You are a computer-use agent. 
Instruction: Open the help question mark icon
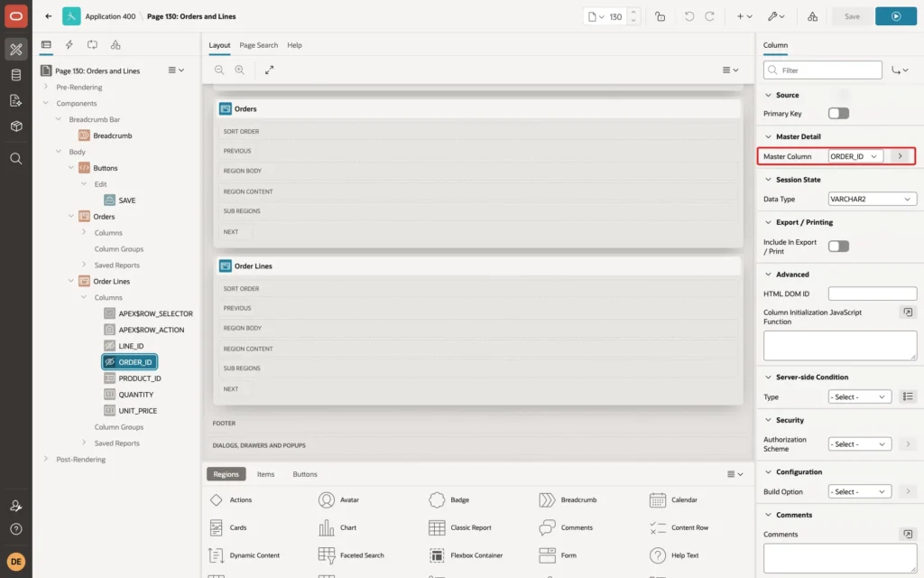click(16, 529)
